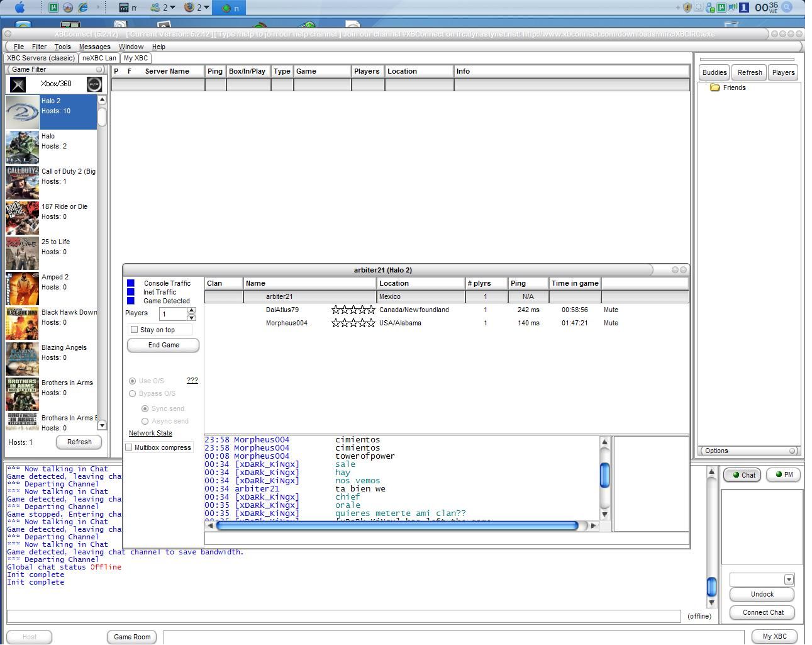The image size is (812, 645).
Task: Collapse the Game Filter panel header
Action: [99, 70]
